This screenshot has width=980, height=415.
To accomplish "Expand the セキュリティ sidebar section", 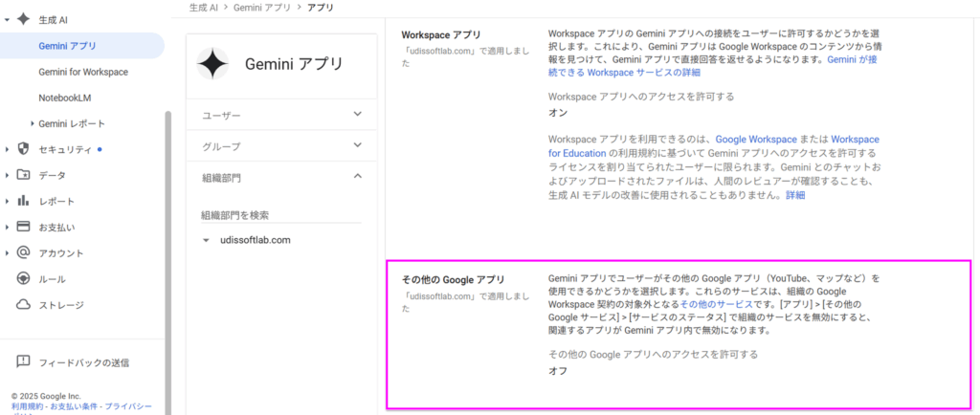I will (7, 149).
